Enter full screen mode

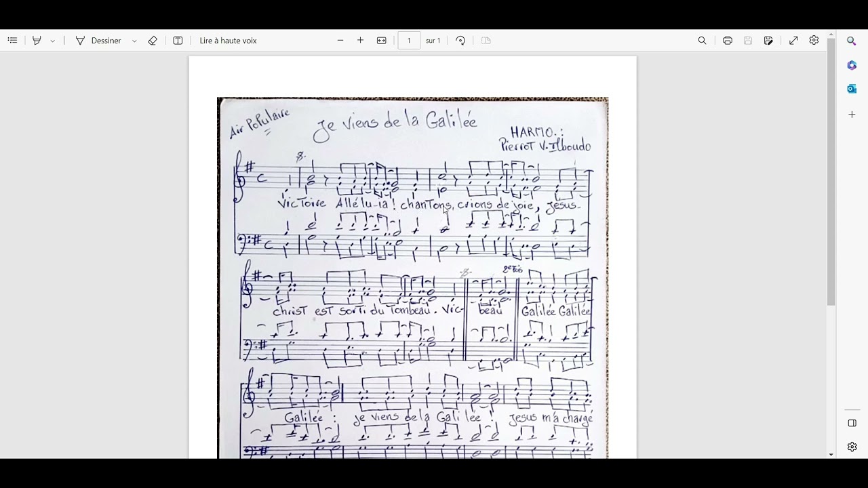[x=793, y=41]
